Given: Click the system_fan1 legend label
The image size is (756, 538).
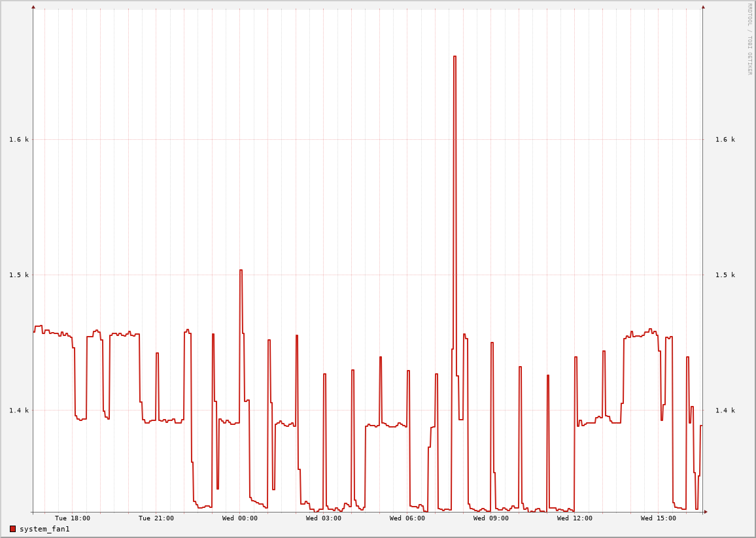Looking at the screenshot, I should pos(44,529).
